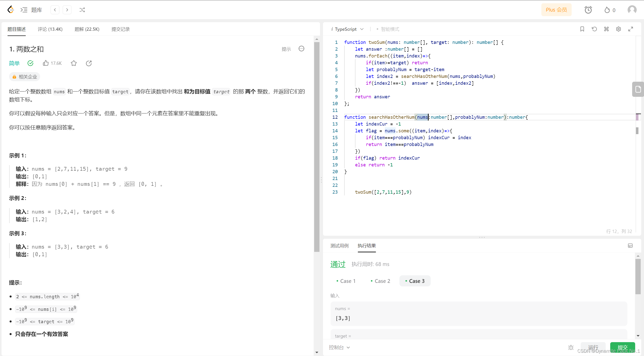This screenshot has width=644, height=356.
Task: Click the debug bug icon
Action: tap(571, 347)
